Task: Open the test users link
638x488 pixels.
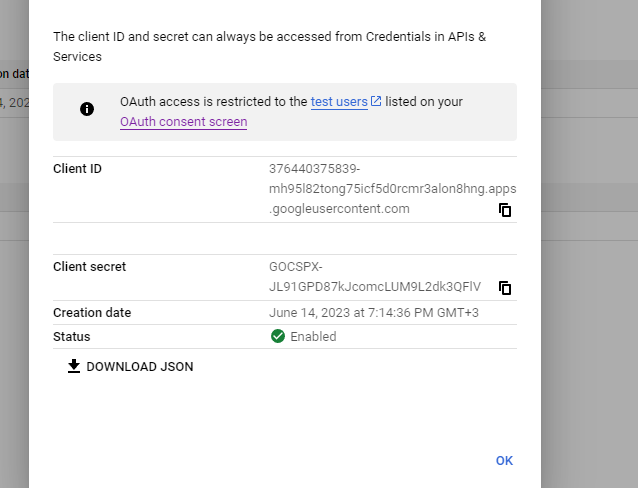Action: pyautogui.click(x=339, y=102)
